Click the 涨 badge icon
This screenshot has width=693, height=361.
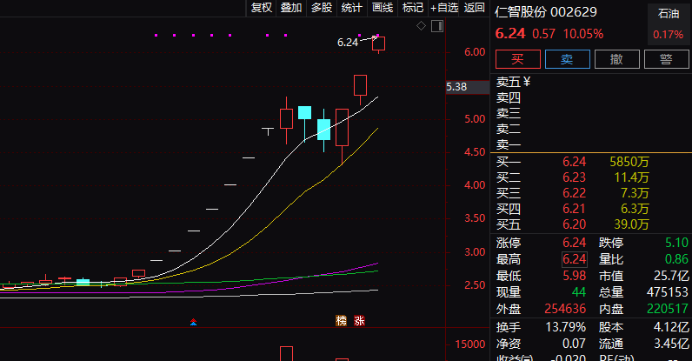pyautogui.click(x=359, y=321)
